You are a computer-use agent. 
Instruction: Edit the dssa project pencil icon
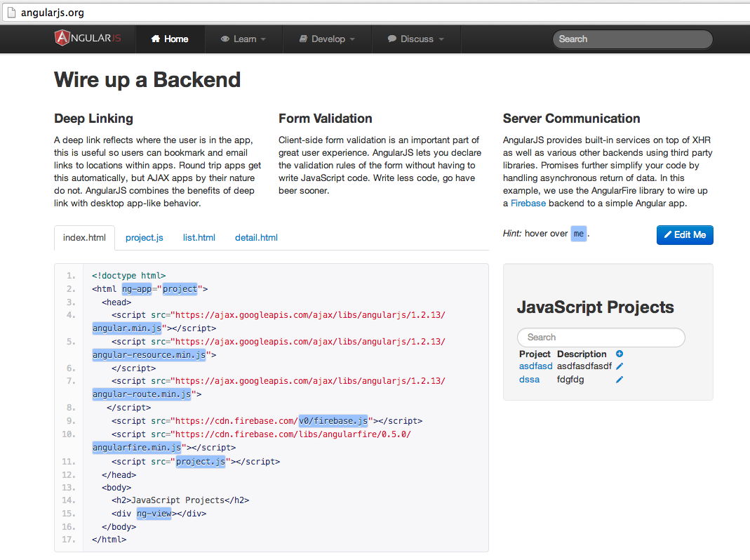pyautogui.click(x=620, y=380)
